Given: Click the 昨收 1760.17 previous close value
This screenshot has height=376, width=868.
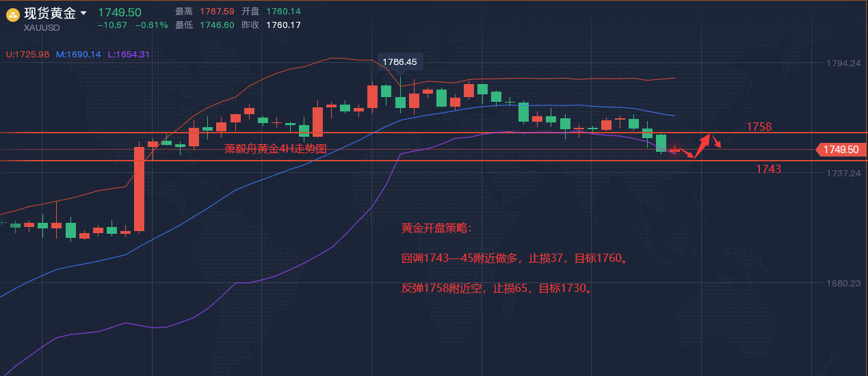Looking at the screenshot, I should (282, 25).
